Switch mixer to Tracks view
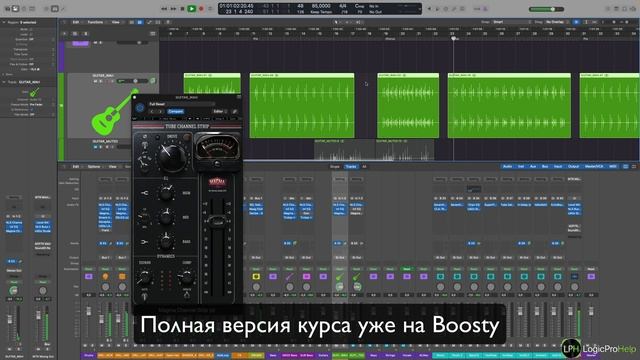This screenshot has height=360, width=640. pos(351,167)
